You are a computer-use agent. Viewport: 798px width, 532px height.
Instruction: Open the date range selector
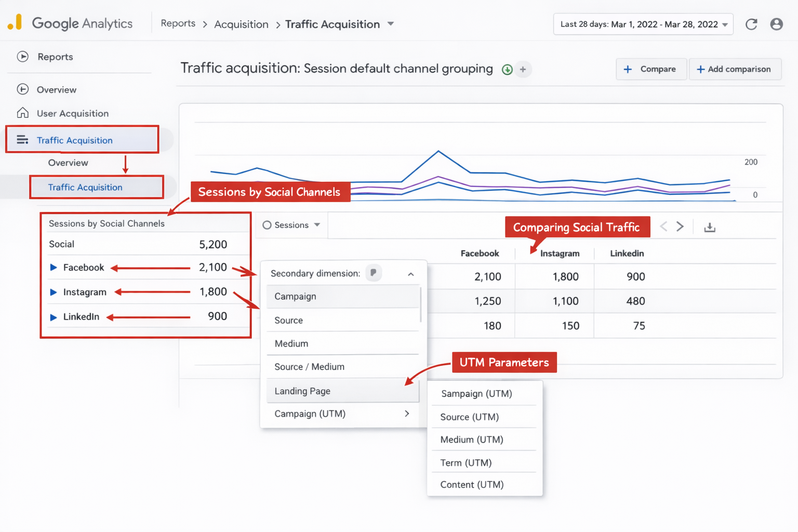[643, 24]
